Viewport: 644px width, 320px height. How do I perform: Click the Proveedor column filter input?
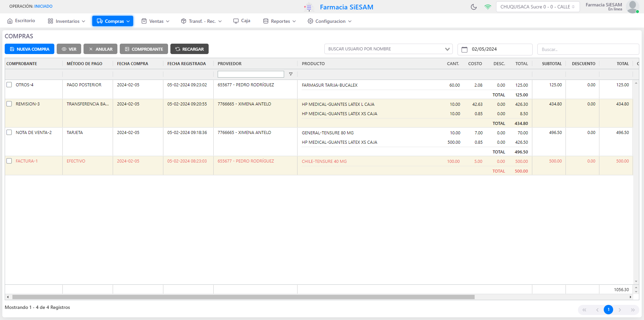(x=251, y=74)
